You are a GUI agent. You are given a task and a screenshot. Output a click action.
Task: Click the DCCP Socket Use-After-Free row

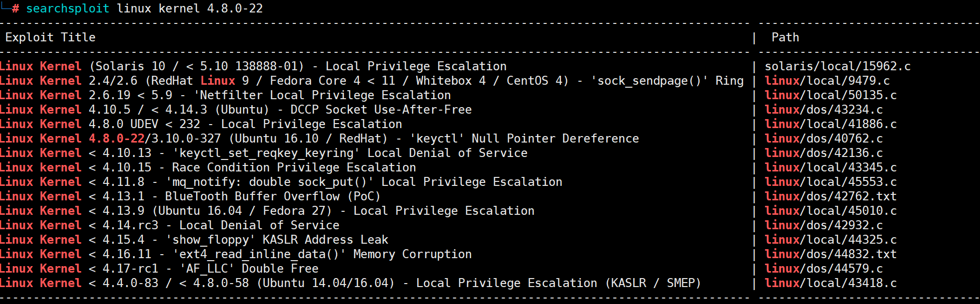(x=236, y=110)
